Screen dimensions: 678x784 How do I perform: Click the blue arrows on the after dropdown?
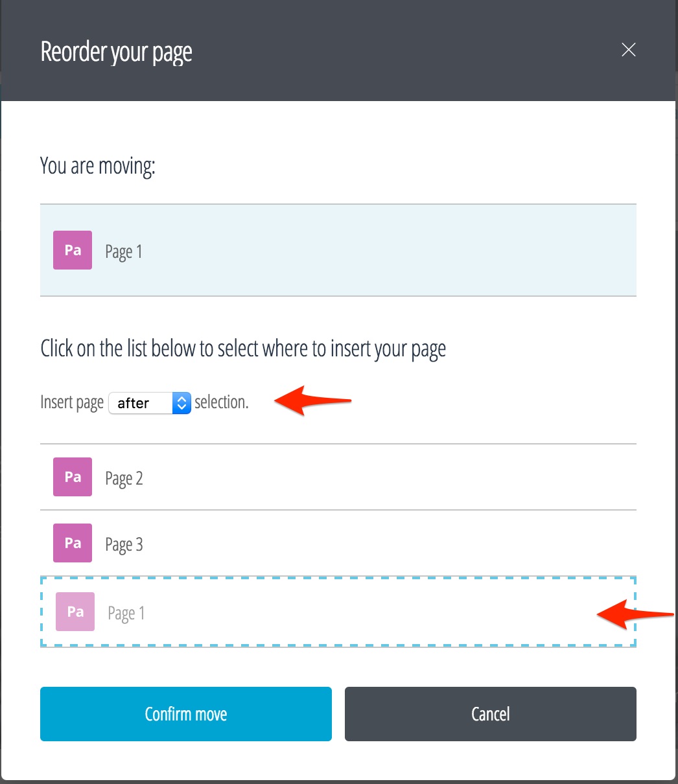[x=182, y=403]
